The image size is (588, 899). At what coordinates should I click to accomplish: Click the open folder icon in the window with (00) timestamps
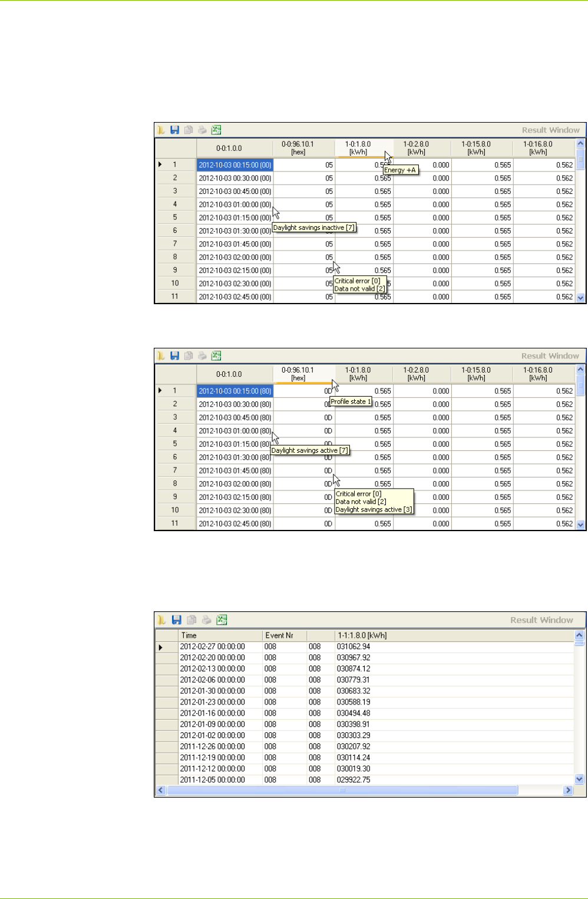pyautogui.click(x=161, y=130)
